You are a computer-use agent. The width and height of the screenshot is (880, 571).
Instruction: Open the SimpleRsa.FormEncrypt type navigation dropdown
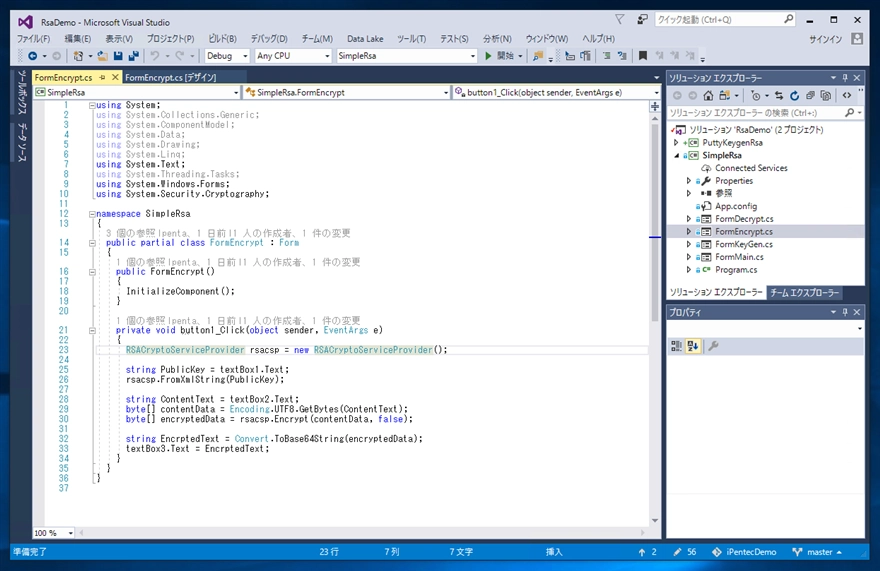pyautogui.click(x=446, y=93)
